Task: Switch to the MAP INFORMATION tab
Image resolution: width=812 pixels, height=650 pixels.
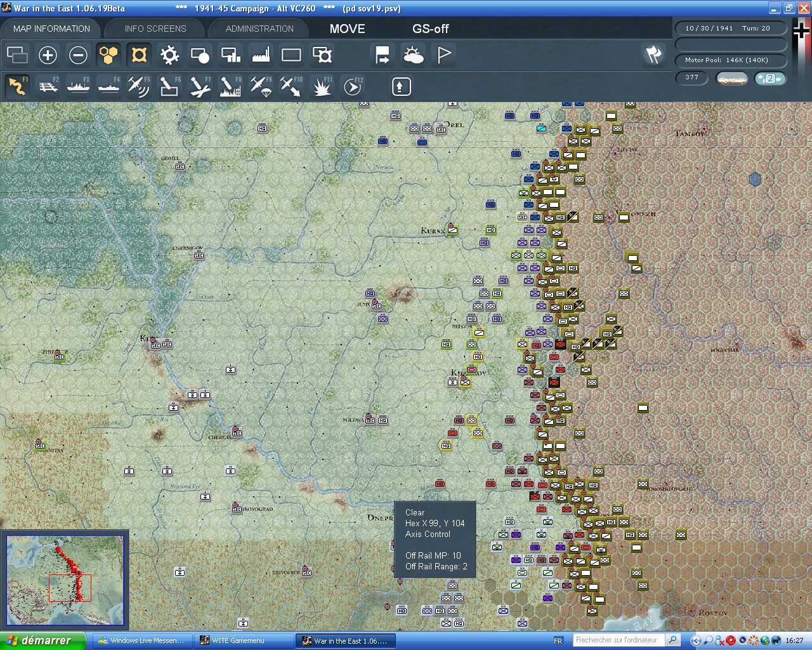Action: [x=51, y=28]
